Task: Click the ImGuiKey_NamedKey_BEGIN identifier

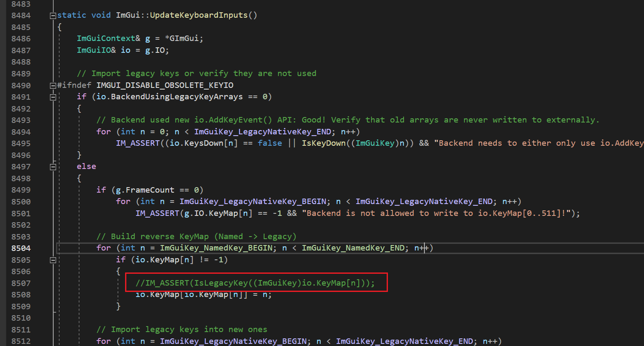Action: click(216, 248)
